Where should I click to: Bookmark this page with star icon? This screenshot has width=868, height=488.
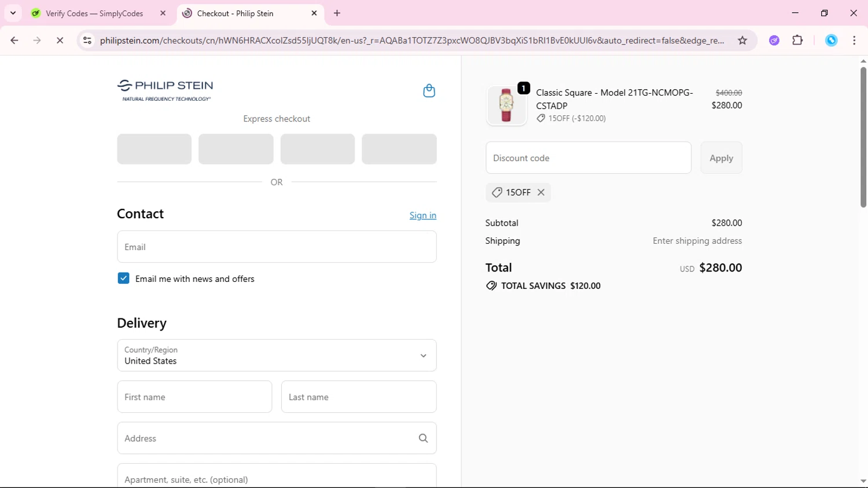742,41
